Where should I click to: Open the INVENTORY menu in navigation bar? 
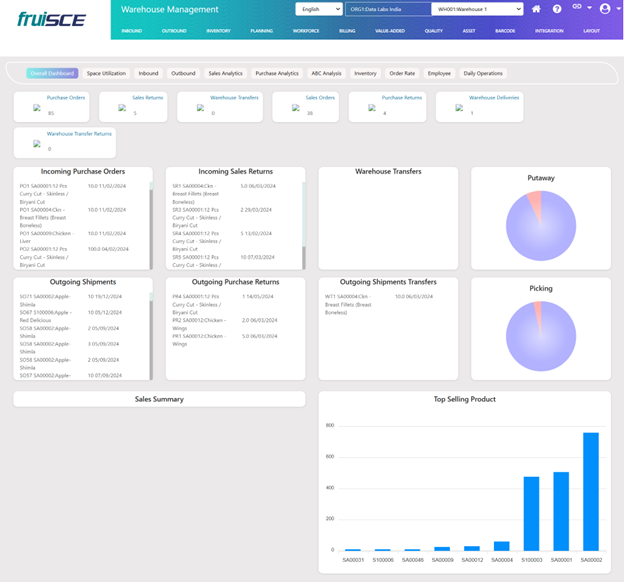coord(218,31)
